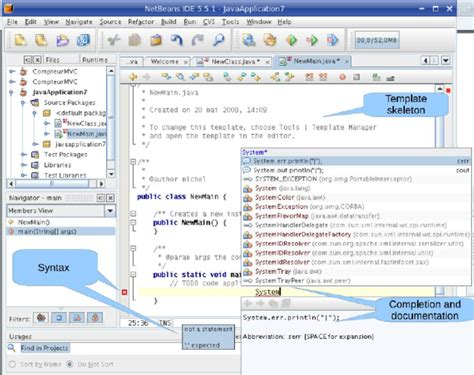Choose SystemColor (java.awt) completion entry
474x375 pixels.
pos(356,197)
